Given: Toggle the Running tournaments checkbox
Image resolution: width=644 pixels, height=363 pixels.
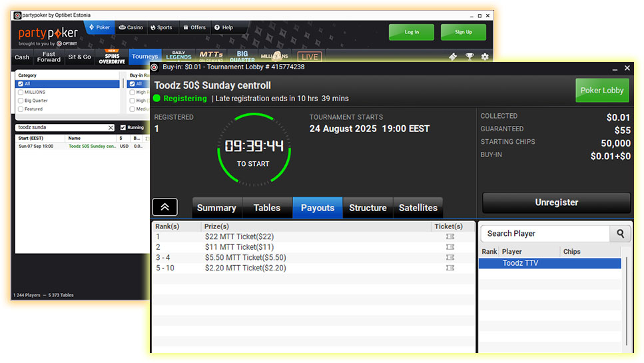Looking at the screenshot, I should 123,128.
